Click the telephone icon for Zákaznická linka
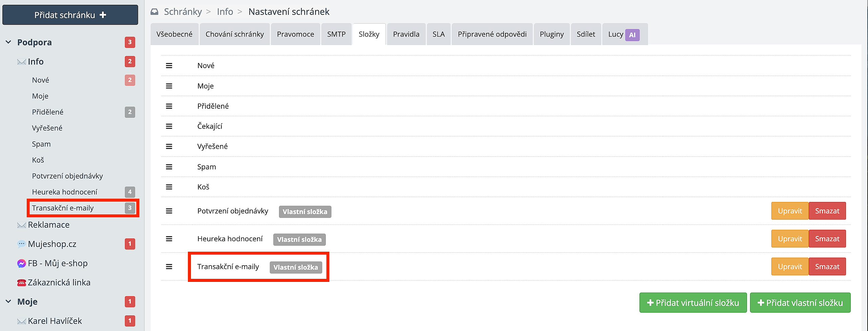 (21, 283)
